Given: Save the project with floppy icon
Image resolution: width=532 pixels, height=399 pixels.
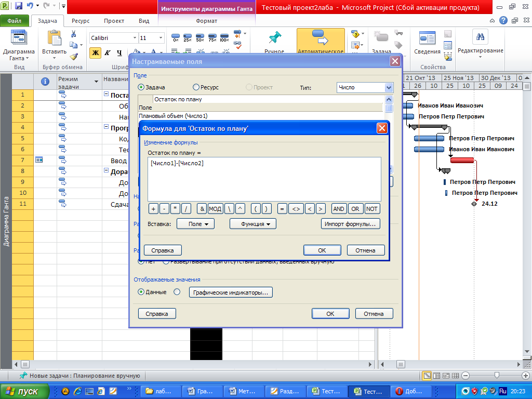Looking at the screenshot, I should 19,5.
